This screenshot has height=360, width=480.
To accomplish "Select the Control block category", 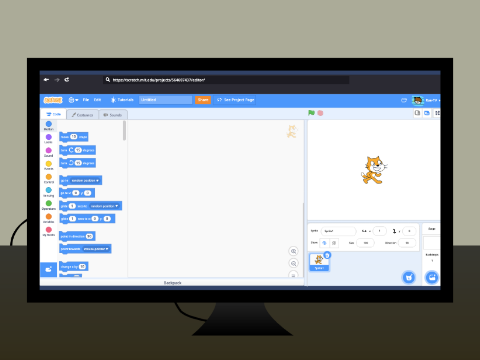I will pos(49,179).
